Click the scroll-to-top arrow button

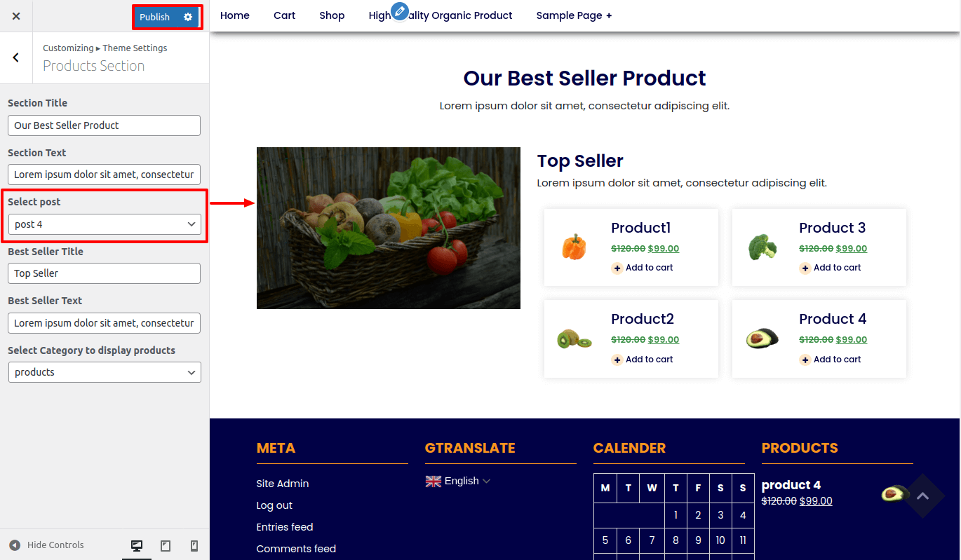(x=922, y=496)
